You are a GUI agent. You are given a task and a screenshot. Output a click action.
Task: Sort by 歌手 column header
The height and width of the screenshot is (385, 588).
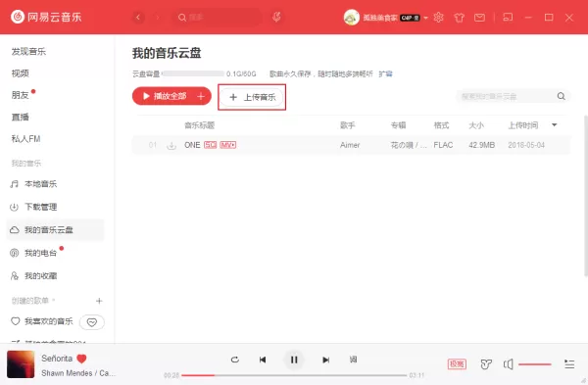(348, 125)
